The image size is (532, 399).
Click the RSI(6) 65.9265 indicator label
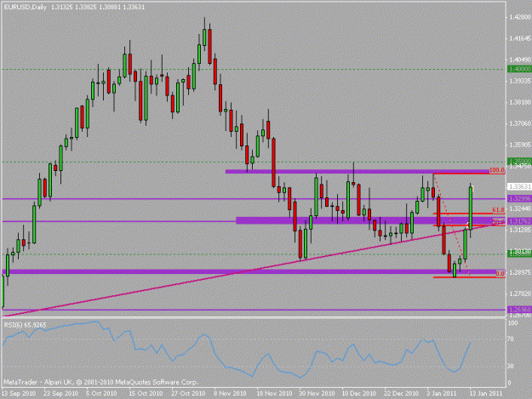click(x=25, y=325)
